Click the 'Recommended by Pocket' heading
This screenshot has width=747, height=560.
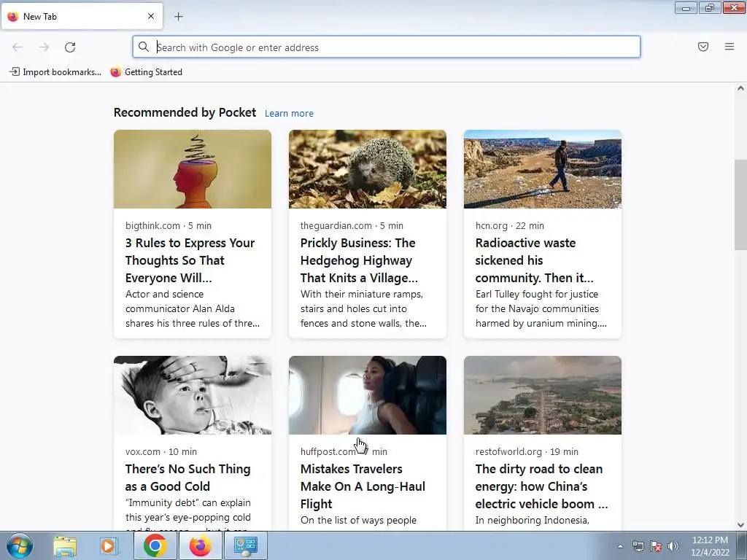pos(185,112)
